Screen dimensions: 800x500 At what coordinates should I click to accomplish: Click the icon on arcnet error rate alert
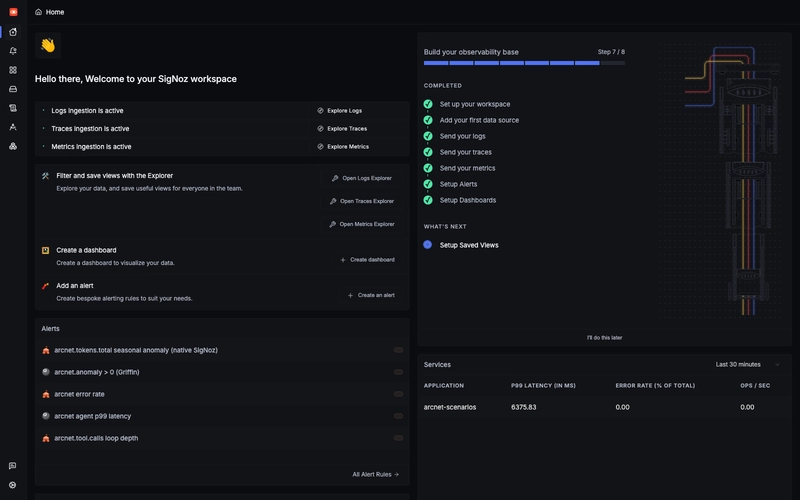coord(46,394)
